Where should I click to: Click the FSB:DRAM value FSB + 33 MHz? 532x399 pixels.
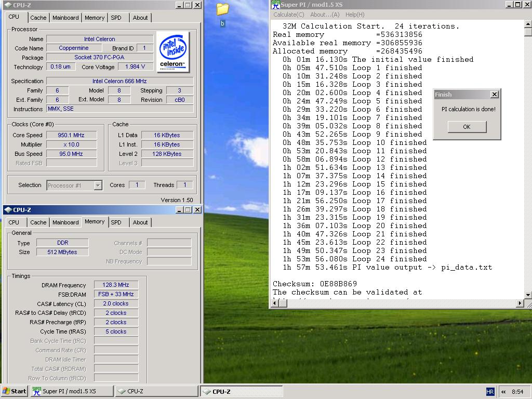click(x=116, y=294)
